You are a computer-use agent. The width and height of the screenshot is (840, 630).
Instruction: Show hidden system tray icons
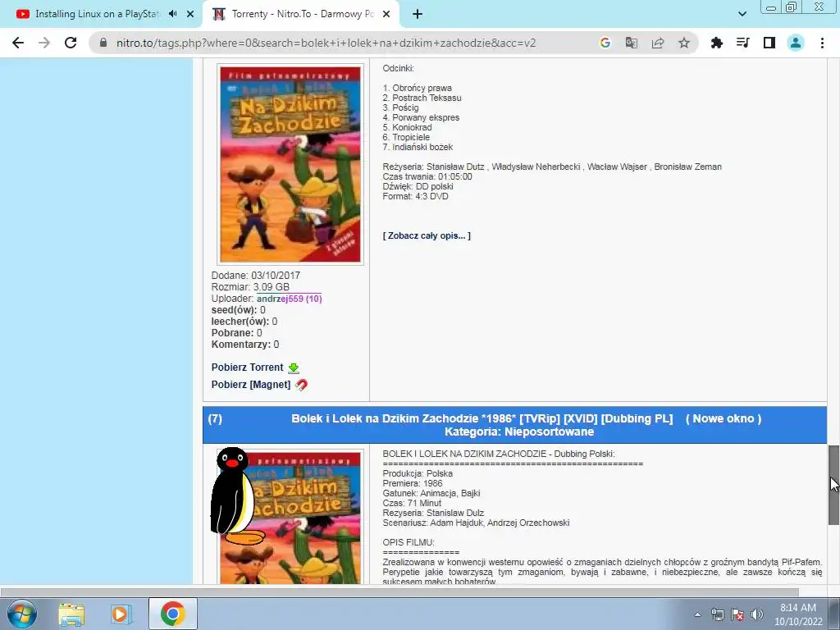(x=697, y=614)
